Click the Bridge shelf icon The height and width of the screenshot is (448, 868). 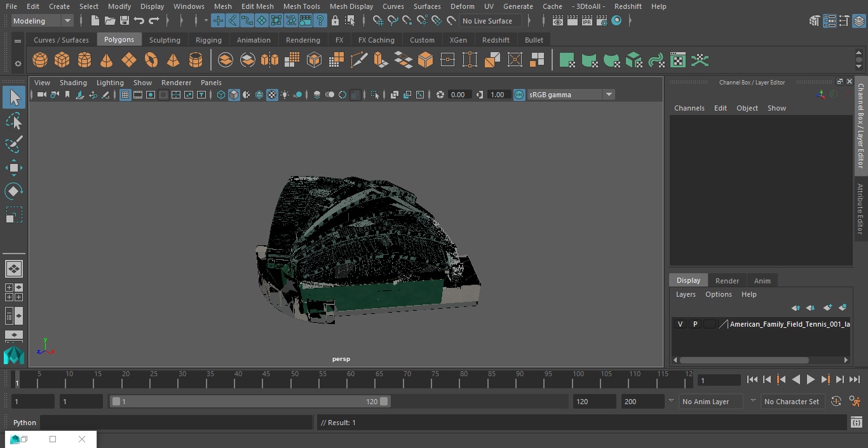[x=403, y=60]
